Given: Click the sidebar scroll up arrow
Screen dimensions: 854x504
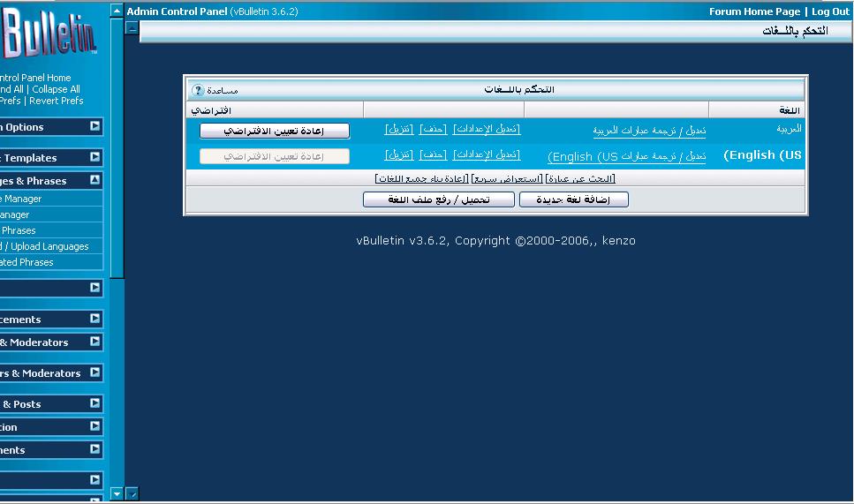Looking at the screenshot, I should [x=117, y=11].
